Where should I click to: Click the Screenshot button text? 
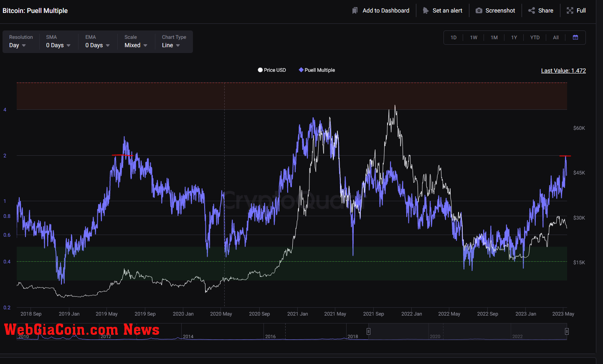click(x=500, y=10)
